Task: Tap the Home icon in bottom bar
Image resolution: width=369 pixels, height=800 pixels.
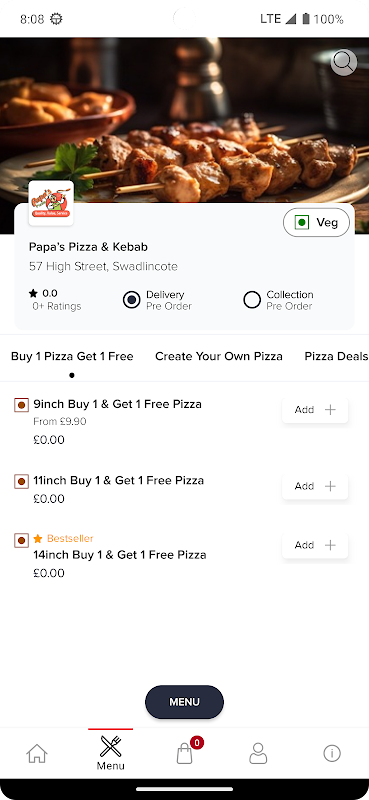Action: click(x=37, y=753)
